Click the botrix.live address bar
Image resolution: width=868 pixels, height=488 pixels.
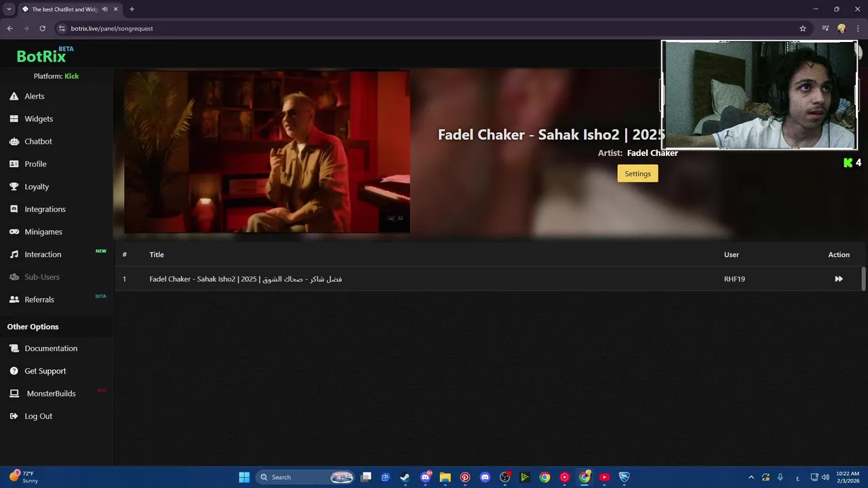coord(434,28)
